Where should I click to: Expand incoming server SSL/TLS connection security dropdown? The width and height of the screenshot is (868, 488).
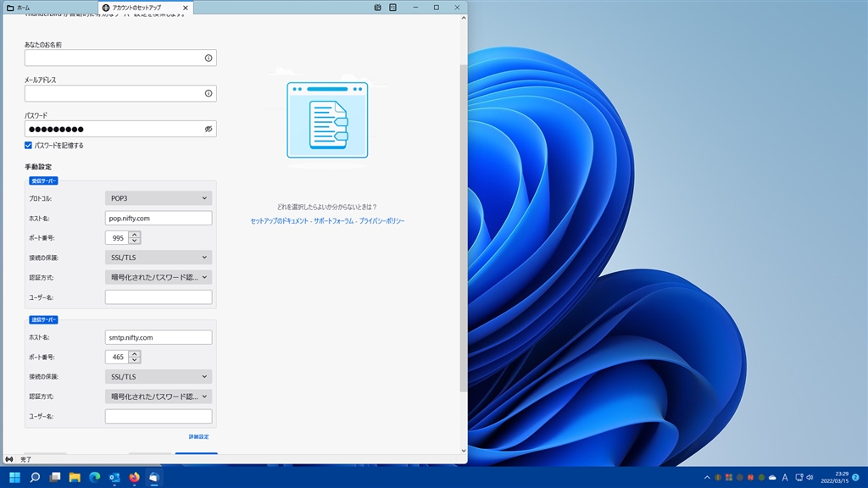[158, 258]
